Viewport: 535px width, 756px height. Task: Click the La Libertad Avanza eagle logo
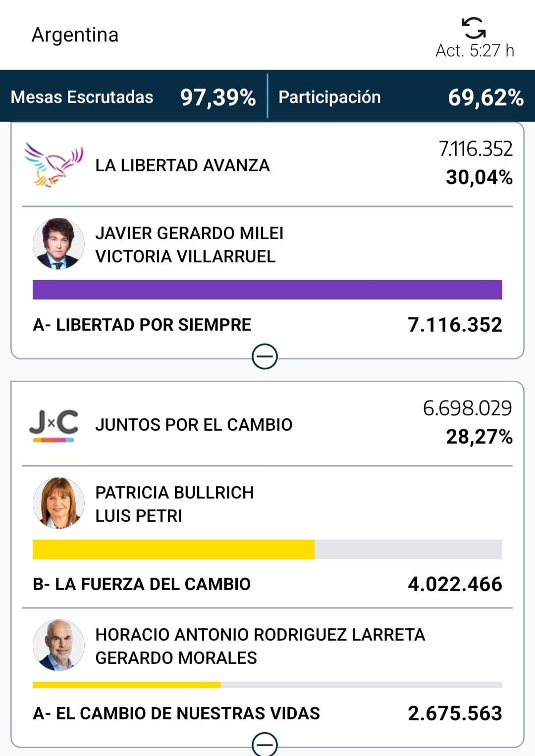click(53, 165)
